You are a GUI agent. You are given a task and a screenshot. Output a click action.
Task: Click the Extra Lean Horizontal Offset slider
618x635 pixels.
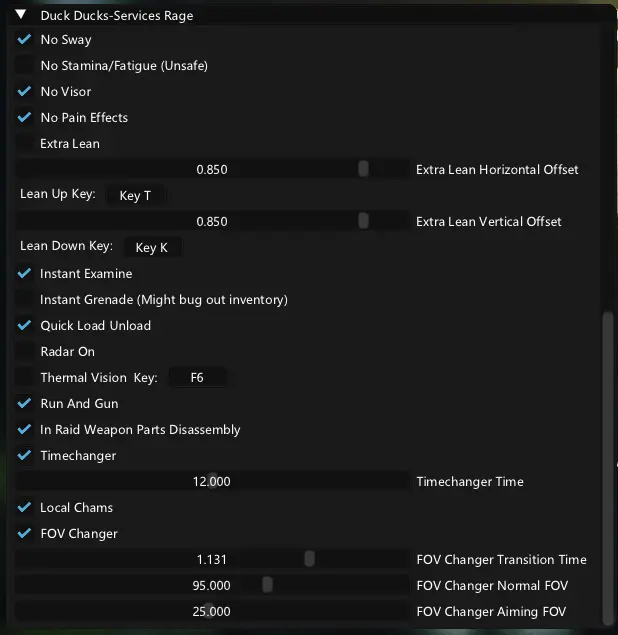tap(212, 170)
